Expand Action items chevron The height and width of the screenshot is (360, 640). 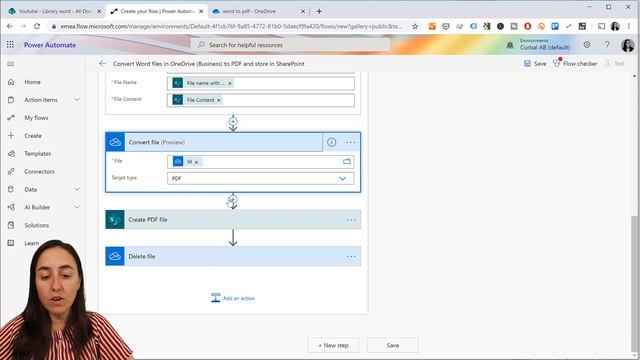click(77, 100)
